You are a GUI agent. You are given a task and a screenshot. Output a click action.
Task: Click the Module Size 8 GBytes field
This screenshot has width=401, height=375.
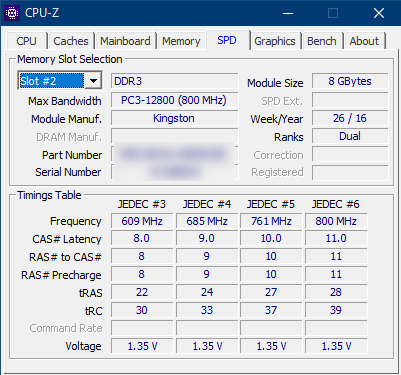pos(350,81)
